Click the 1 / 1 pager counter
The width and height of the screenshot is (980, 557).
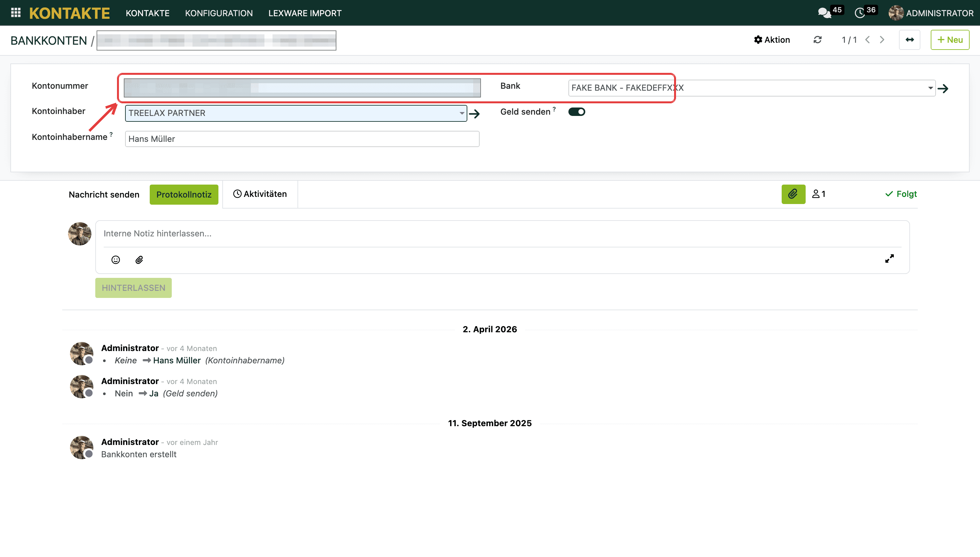[849, 40]
